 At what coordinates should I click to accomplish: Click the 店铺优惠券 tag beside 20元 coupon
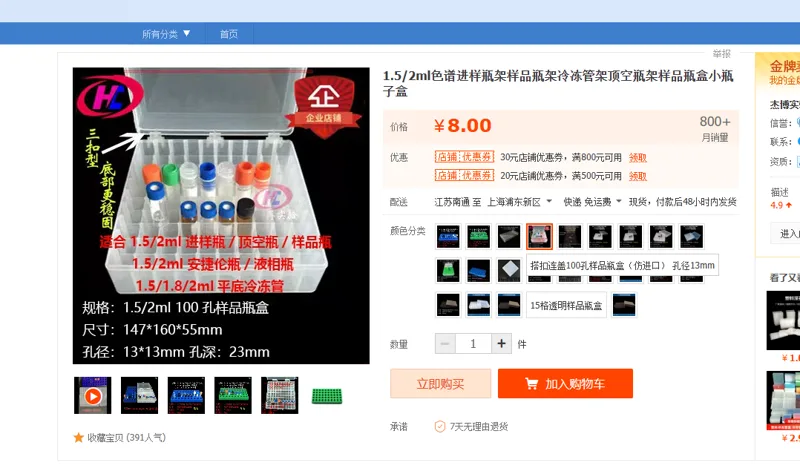pos(464,176)
